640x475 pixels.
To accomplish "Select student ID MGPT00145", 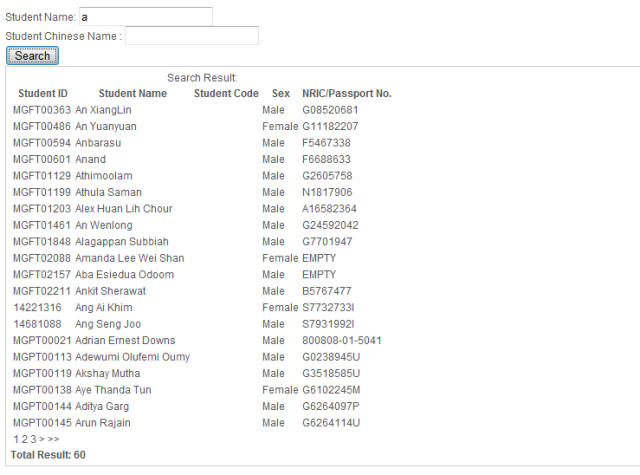I will tap(42, 423).
